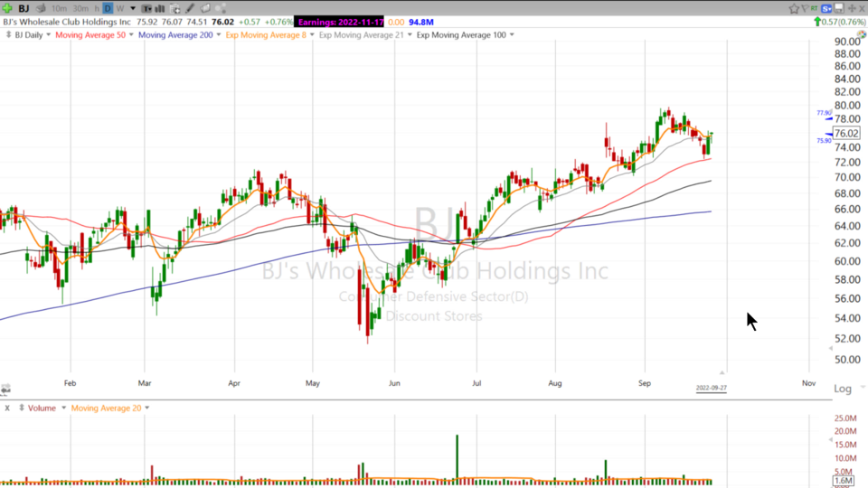
Task: Click the bar chart style icon
Action: (160, 8)
